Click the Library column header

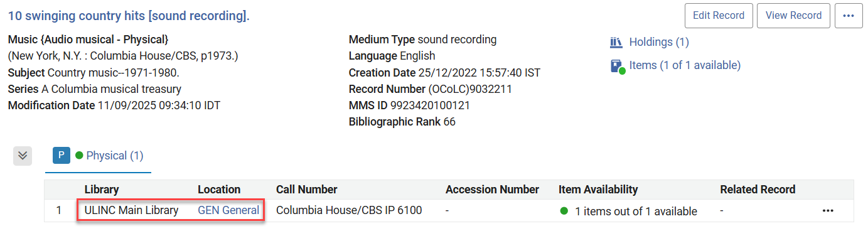click(102, 190)
